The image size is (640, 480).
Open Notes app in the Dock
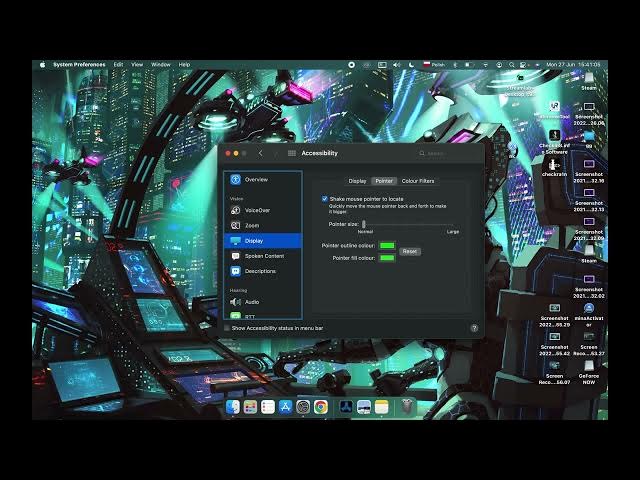coord(382,407)
